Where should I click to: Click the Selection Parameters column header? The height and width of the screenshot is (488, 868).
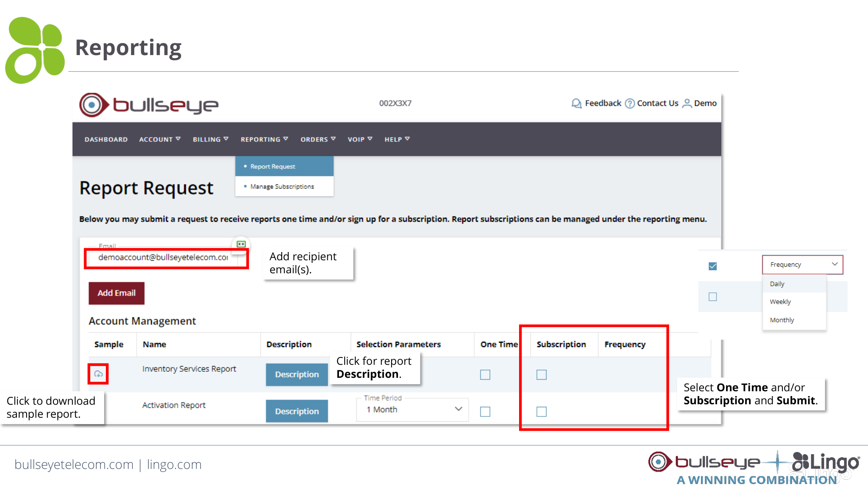[x=398, y=344]
